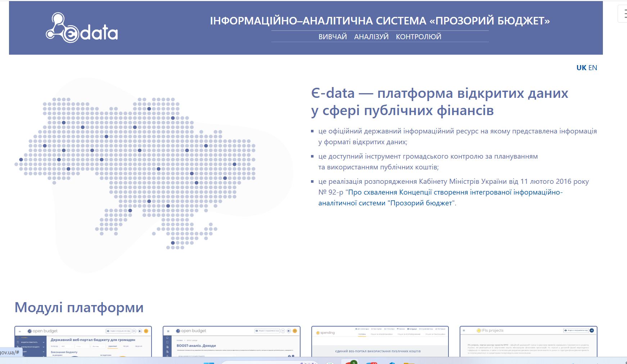Open the hamburger menu at the page edge
The height and width of the screenshot is (364, 627).
623,14
